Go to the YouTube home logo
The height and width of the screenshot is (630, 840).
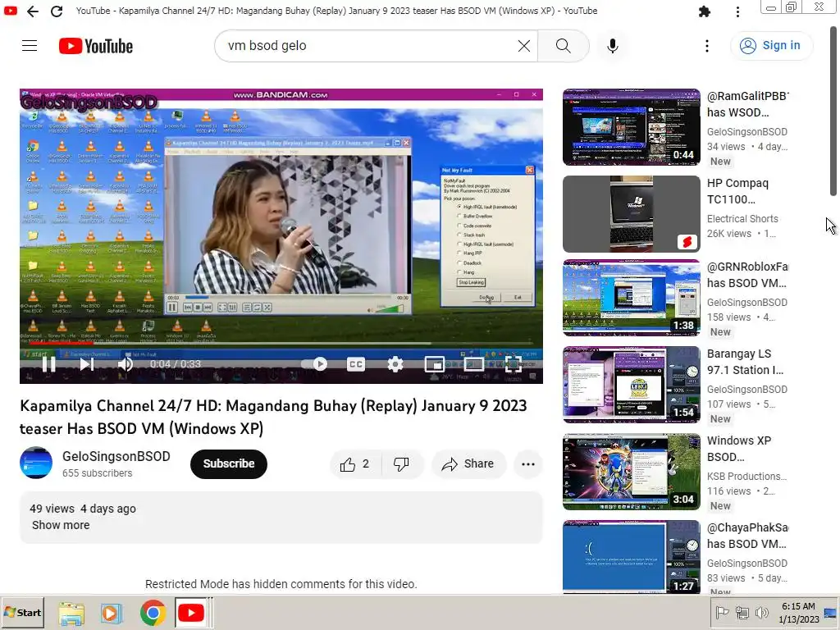(x=96, y=46)
